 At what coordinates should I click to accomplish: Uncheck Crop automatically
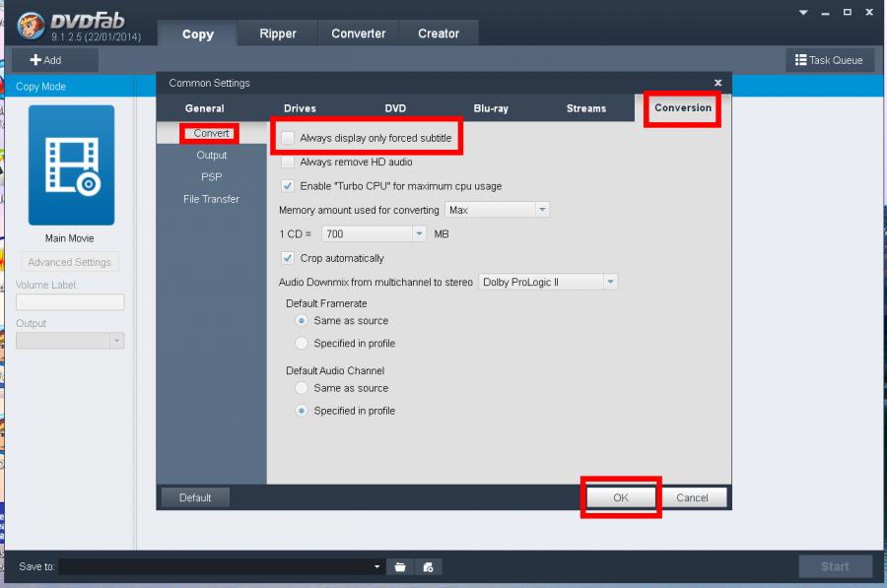pyautogui.click(x=288, y=258)
